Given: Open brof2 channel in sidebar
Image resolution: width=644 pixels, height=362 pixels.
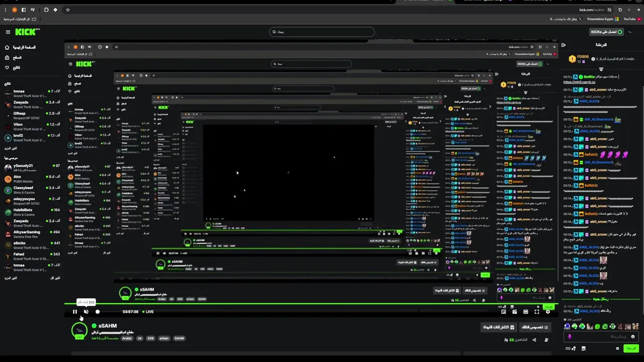Looking at the screenshot, I should 32,138.
